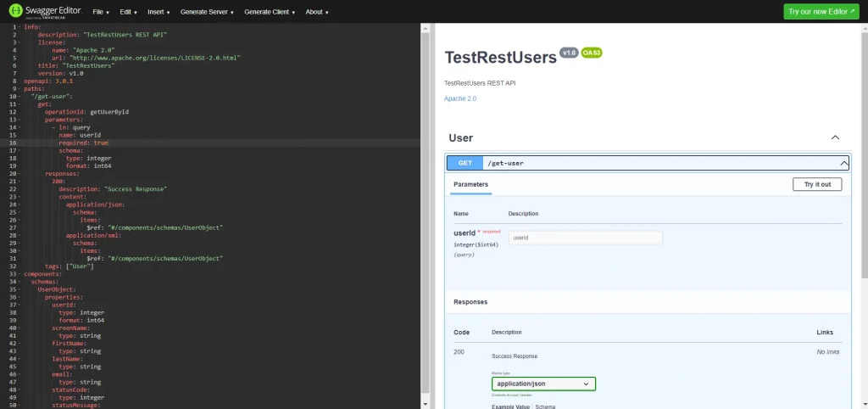The height and width of the screenshot is (409, 868).
Task: Open the Generate Server menu
Action: click(207, 12)
